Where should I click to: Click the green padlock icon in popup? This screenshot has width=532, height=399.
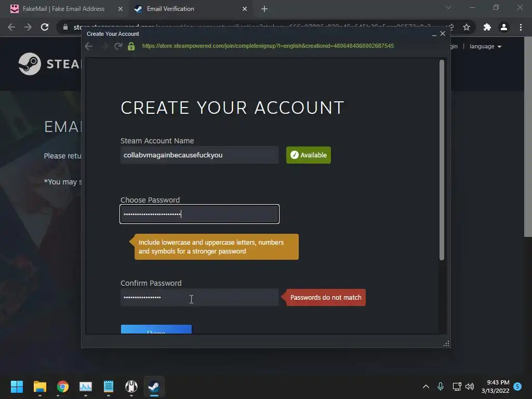tap(131, 46)
